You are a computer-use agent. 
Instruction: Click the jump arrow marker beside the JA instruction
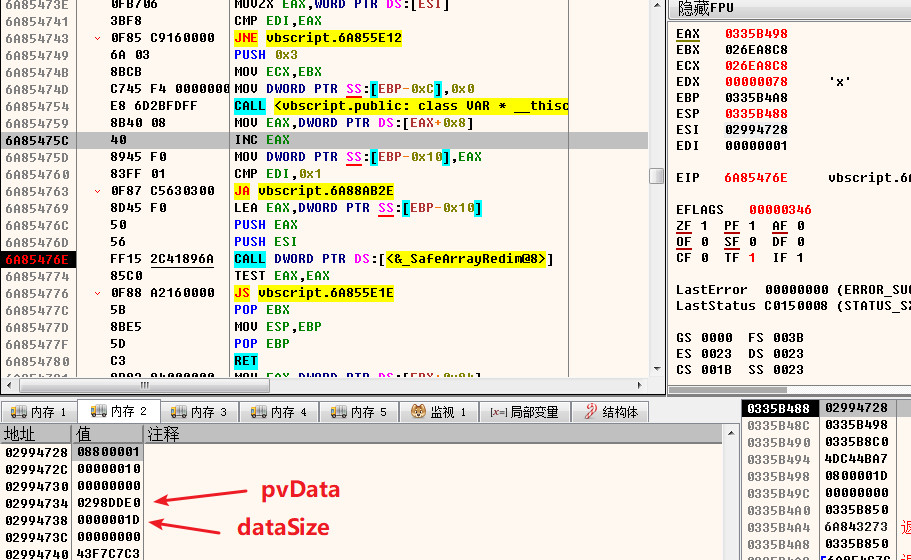[97, 191]
